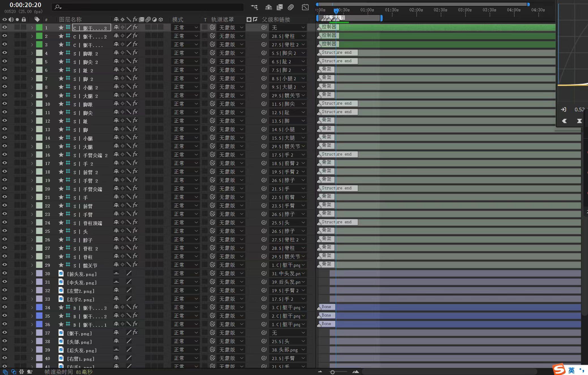Screen dimensions: 588x375
Task: Toggle the Shy layers hide switch
Action: (x=268, y=7)
